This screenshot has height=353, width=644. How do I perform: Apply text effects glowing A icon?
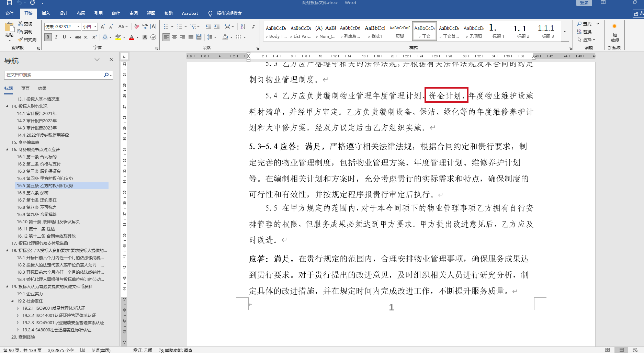pyautogui.click(x=105, y=37)
